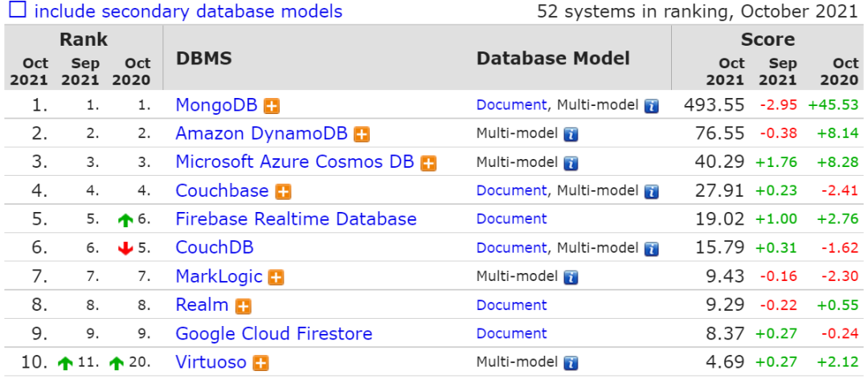Open the Firebase Realtime Database link

point(296,219)
